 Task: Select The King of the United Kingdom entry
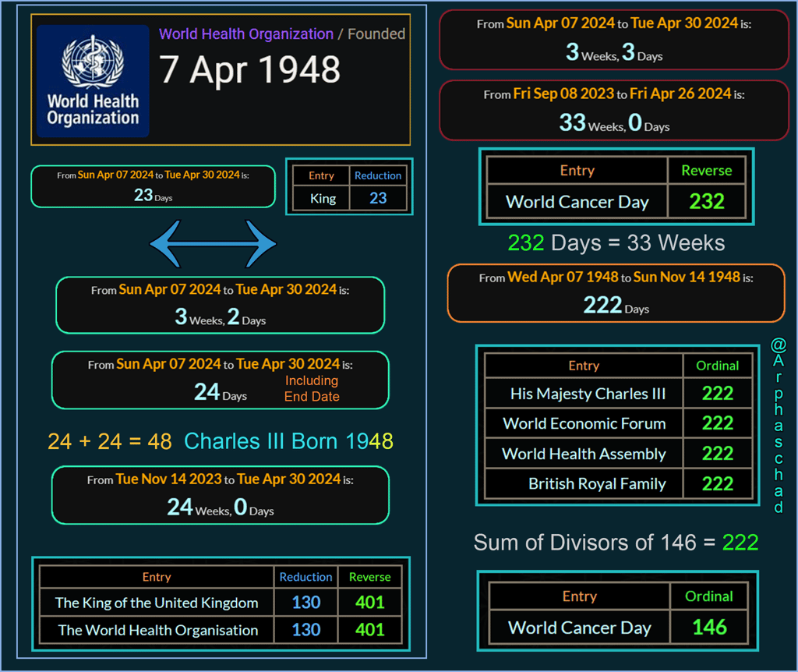tap(157, 603)
